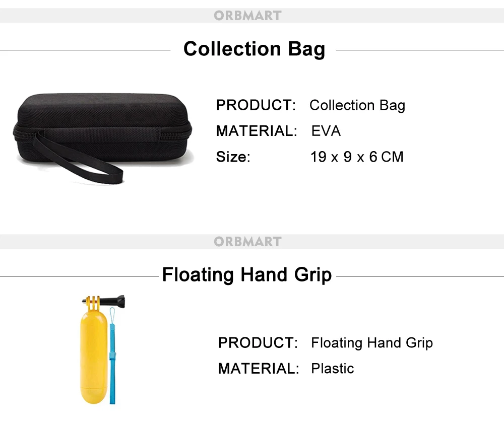Click the Size: label
Screen dimensions: 504x429
pos(233,157)
